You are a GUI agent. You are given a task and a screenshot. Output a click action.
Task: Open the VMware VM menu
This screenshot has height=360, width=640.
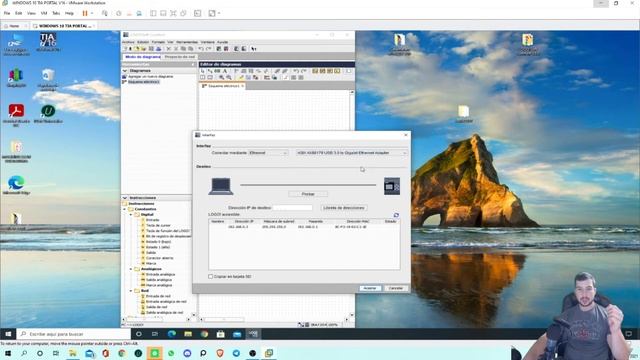[44, 13]
